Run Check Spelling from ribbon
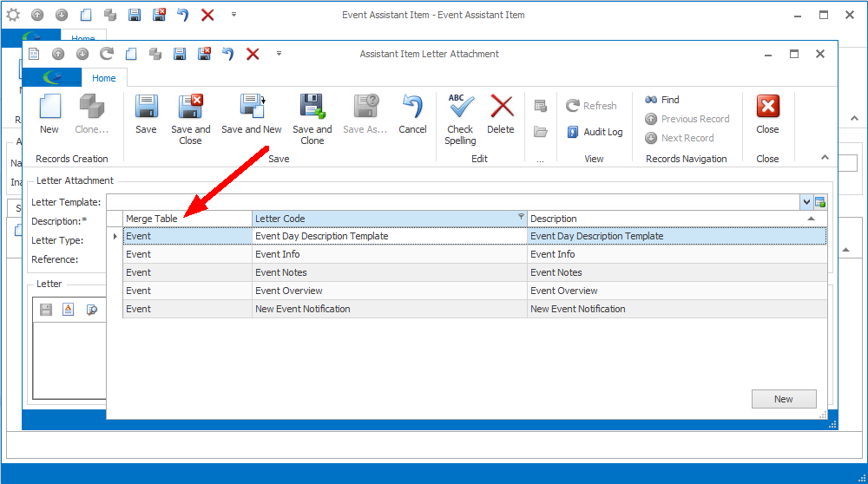Image resolution: width=868 pixels, height=484 pixels. click(x=461, y=120)
